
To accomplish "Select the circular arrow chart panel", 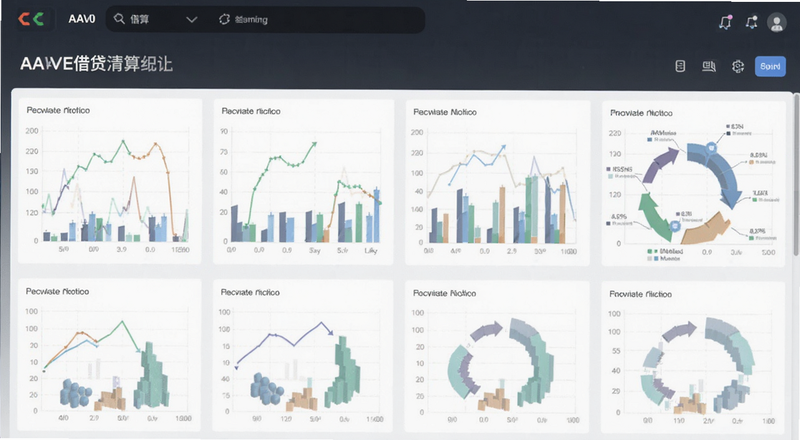I will click(693, 184).
